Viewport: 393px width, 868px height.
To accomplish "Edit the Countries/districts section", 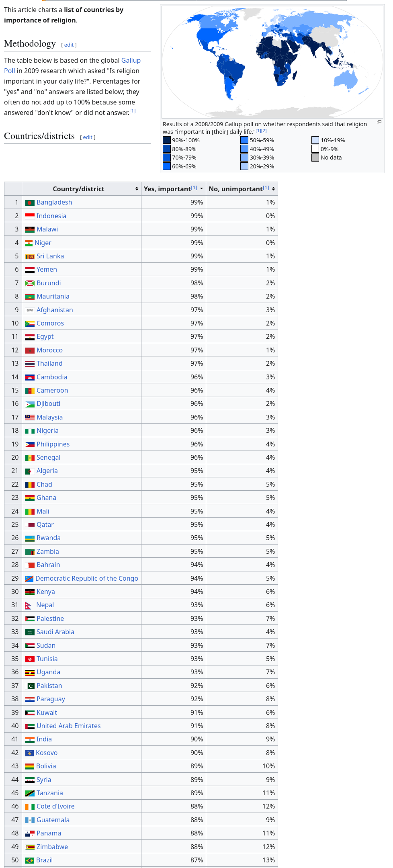I will (x=88, y=137).
